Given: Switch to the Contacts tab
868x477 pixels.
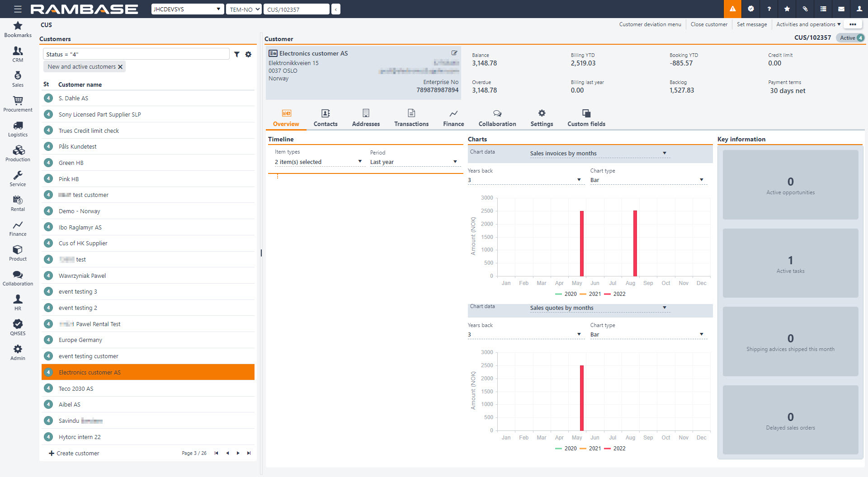Looking at the screenshot, I should (325, 118).
